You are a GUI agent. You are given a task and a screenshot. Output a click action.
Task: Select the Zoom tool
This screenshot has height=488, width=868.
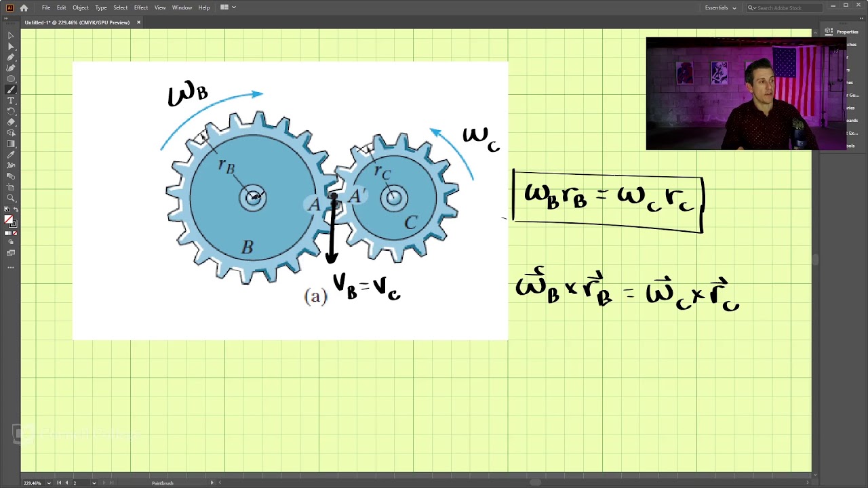pos(11,198)
